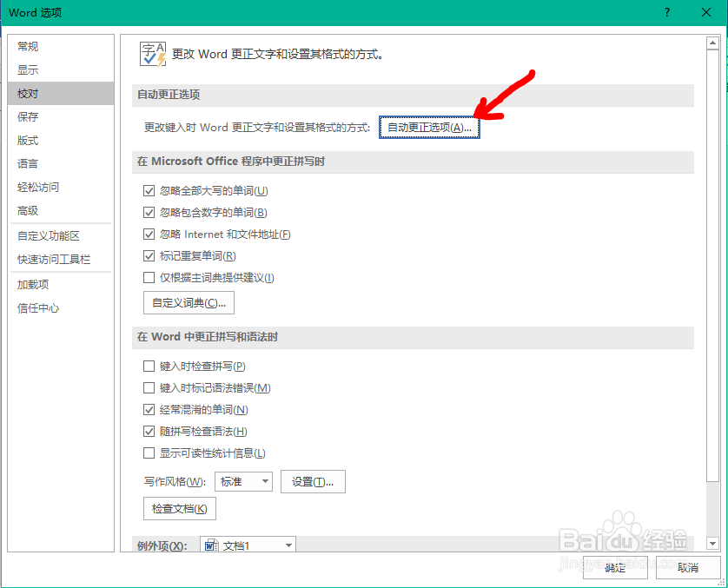Close the Word 选项 dialog
Viewport: 728px width, 588px height.
tap(706, 12)
